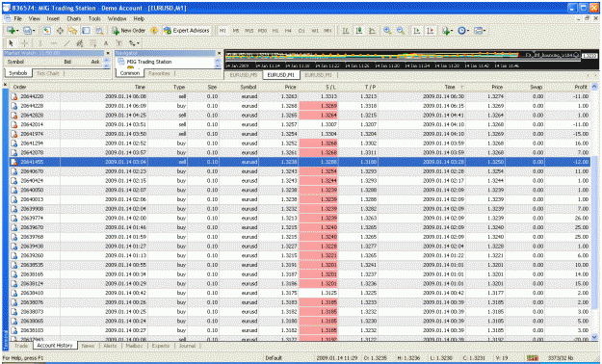Pick the trendline drawing tool
602x364 pixels.
click(x=66, y=43)
